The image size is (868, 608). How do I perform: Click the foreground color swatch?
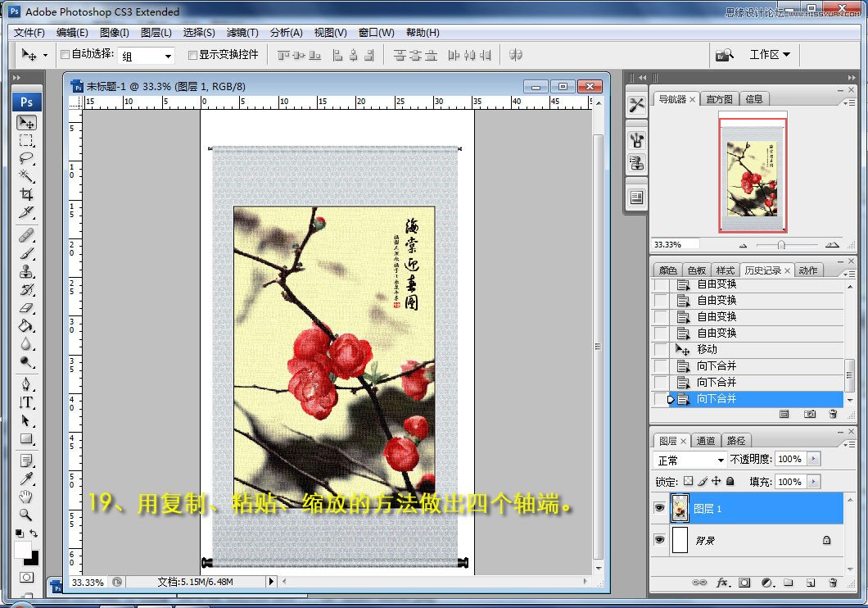click(22, 549)
